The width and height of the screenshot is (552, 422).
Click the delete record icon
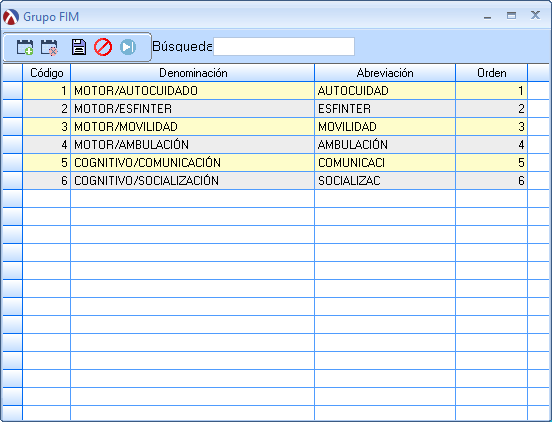(x=49, y=47)
